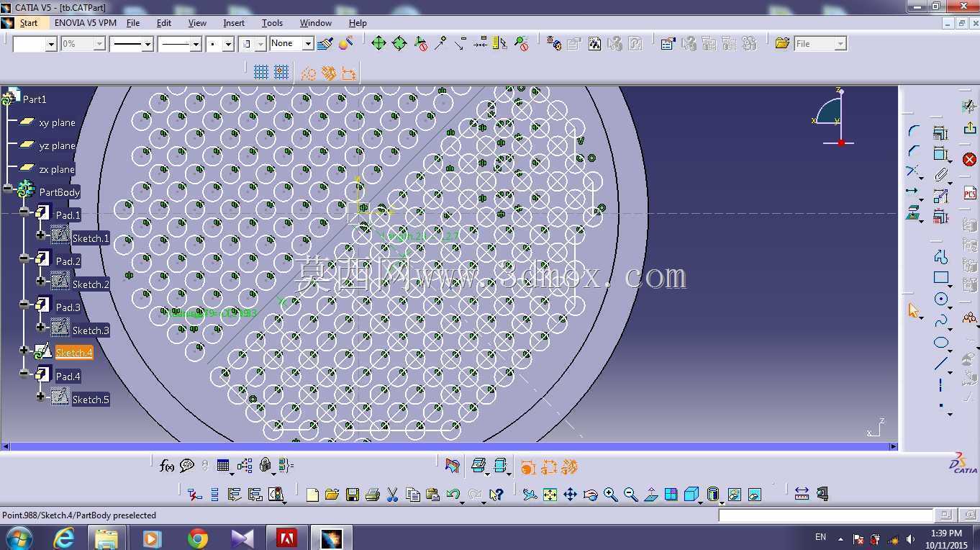Click the Measure Between icon
This screenshot has height=550, width=980.
(x=802, y=494)
